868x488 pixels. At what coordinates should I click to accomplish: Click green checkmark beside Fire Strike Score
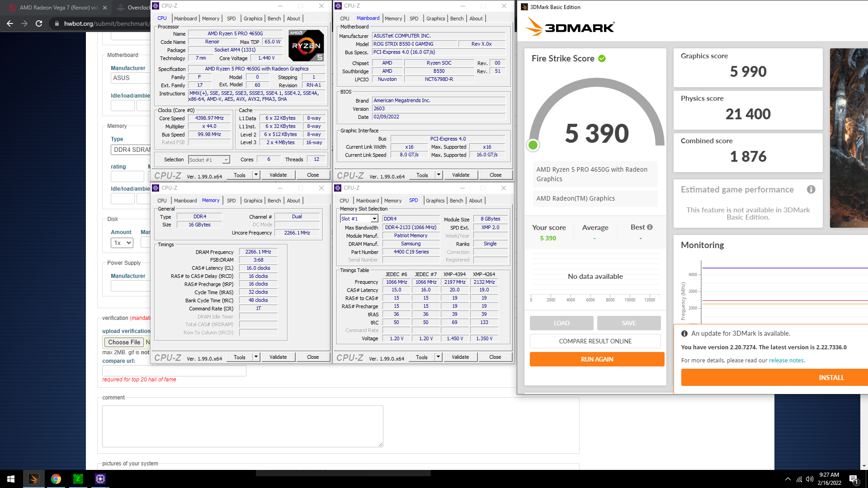(602, 58)
